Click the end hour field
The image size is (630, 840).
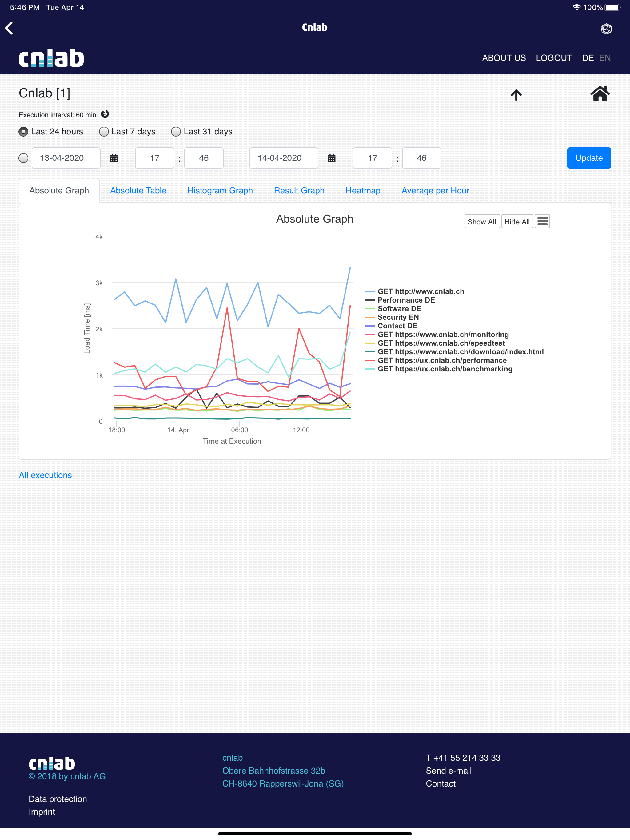(373, 158)
